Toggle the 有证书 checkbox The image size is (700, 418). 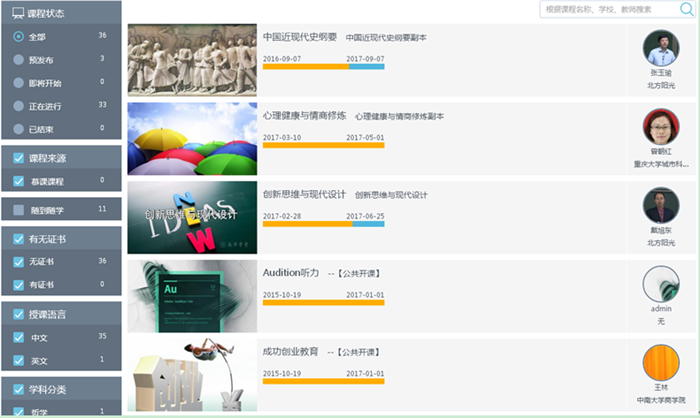18,285
